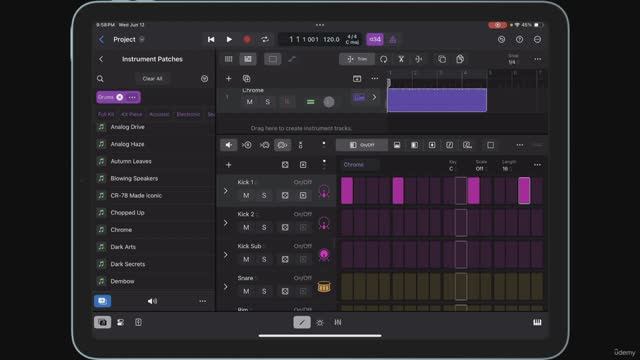
Task: Expand the Chrome track with the chevron
Action: [374, 98]
